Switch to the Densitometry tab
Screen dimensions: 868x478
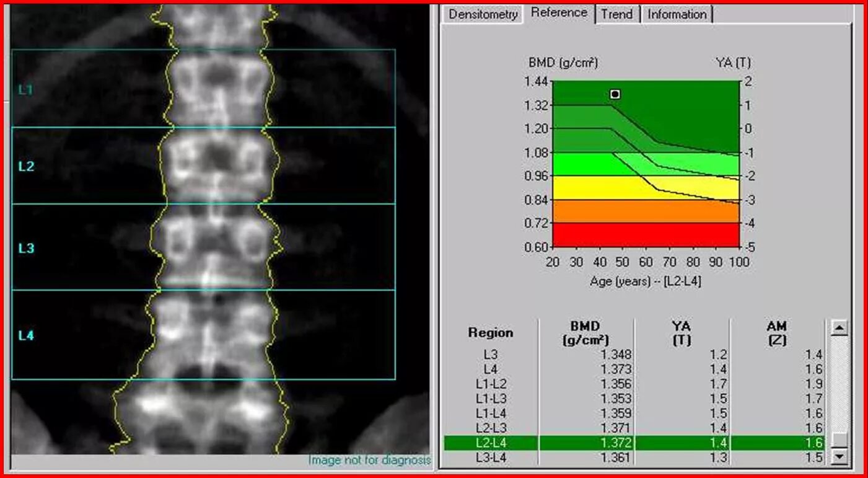483,14
